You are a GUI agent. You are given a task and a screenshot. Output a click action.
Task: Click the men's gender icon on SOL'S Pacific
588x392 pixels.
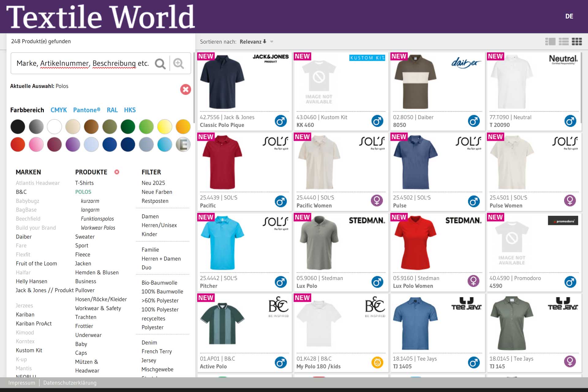click(x=281, y=201)
